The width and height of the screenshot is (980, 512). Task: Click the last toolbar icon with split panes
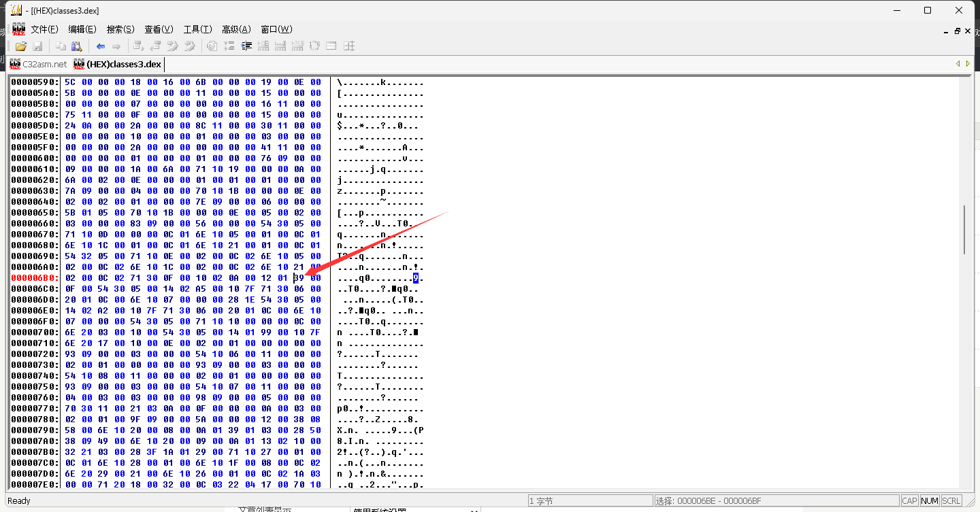(349, 46)
